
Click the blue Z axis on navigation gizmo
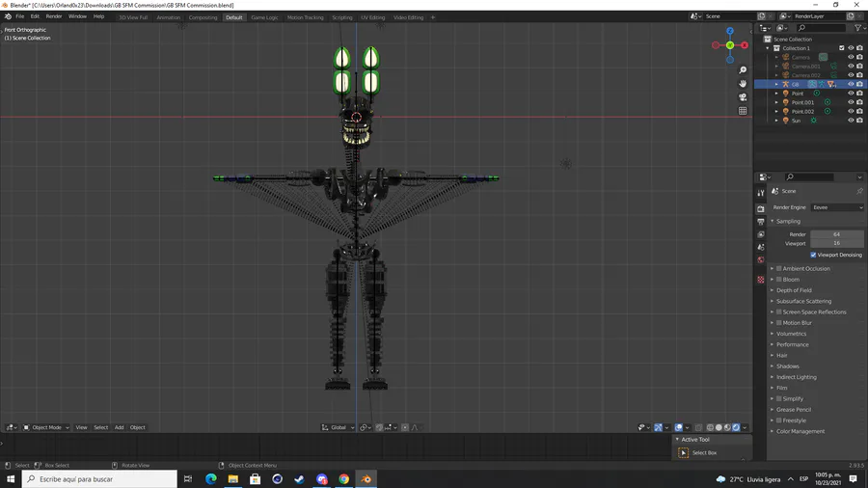[x=730, y=31]
